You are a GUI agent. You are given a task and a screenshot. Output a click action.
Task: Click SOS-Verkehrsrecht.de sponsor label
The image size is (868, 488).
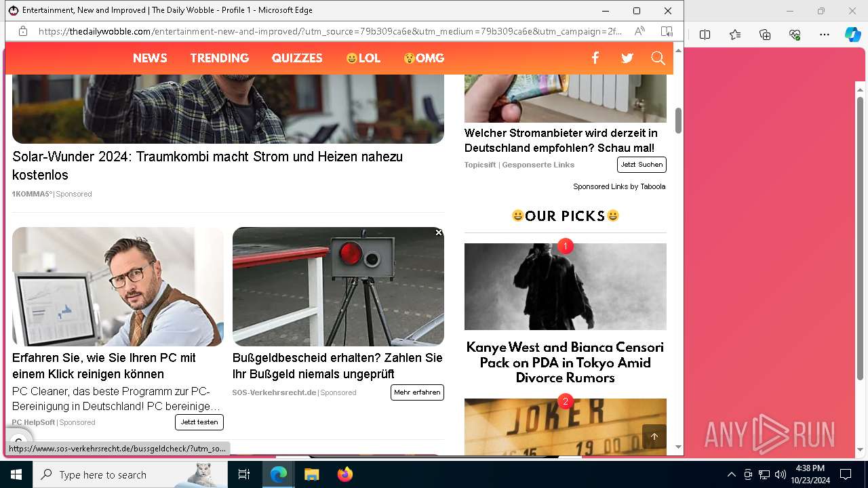[x=274, y=392]
